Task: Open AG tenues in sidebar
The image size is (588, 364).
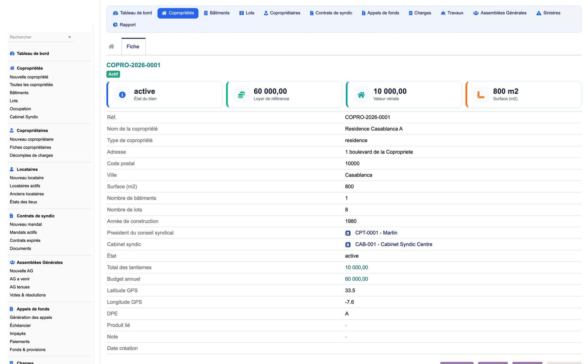Action: 20,287
